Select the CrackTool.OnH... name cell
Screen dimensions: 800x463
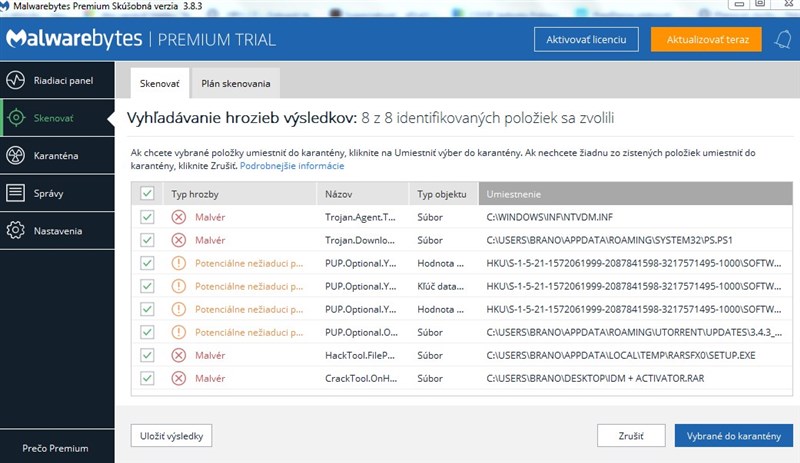[x=361, y=378]
